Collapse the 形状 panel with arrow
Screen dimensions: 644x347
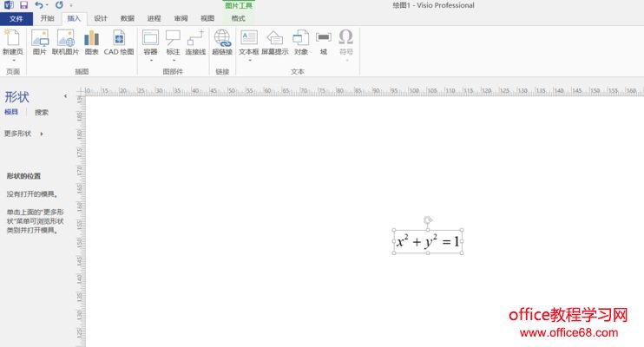click(65, 96)
